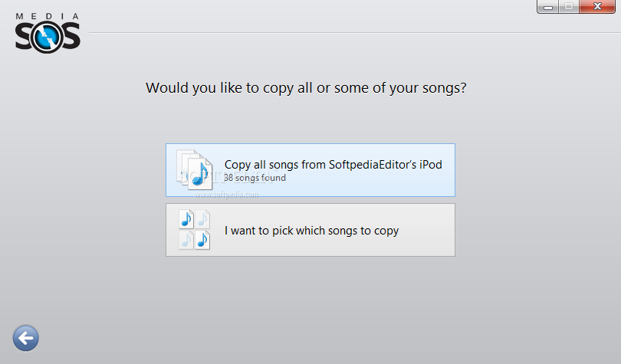
Task: Click the blue note on the front document
Action: tap(200, 174)
